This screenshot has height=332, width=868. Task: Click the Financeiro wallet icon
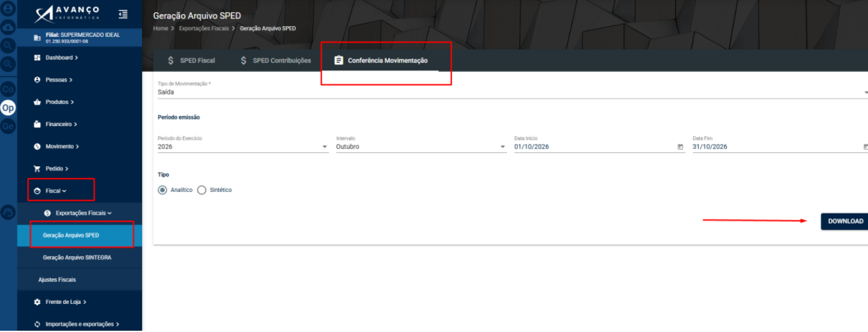(x=37, y=124)
